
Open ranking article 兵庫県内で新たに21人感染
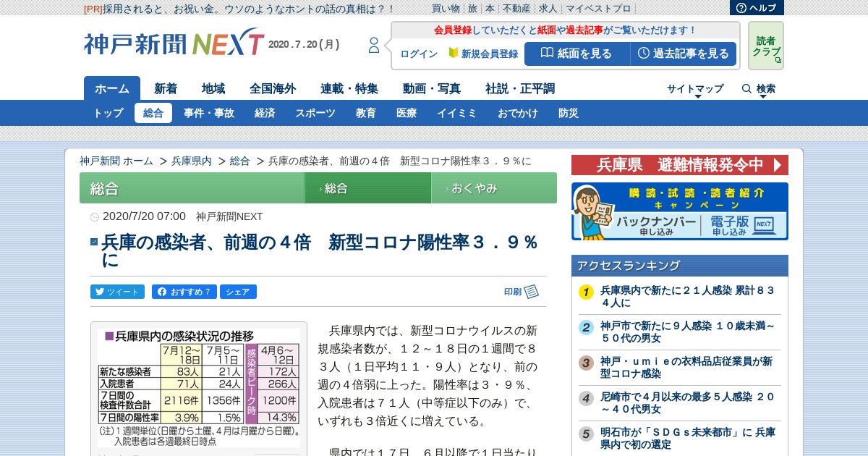pos(687,296)
